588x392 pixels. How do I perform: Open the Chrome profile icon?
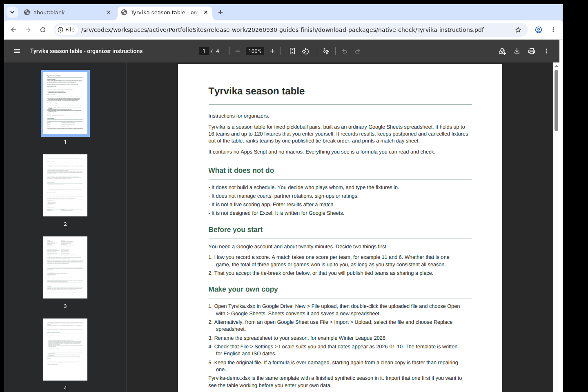point(539,30)
